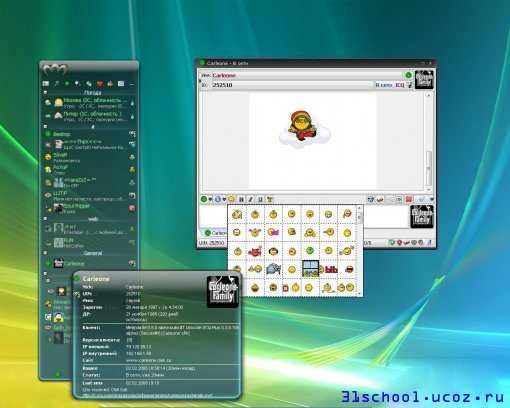Collapse the Погода group in the contact list
Viewport: 510px width, 408px height.
click(x=45, y=92)
